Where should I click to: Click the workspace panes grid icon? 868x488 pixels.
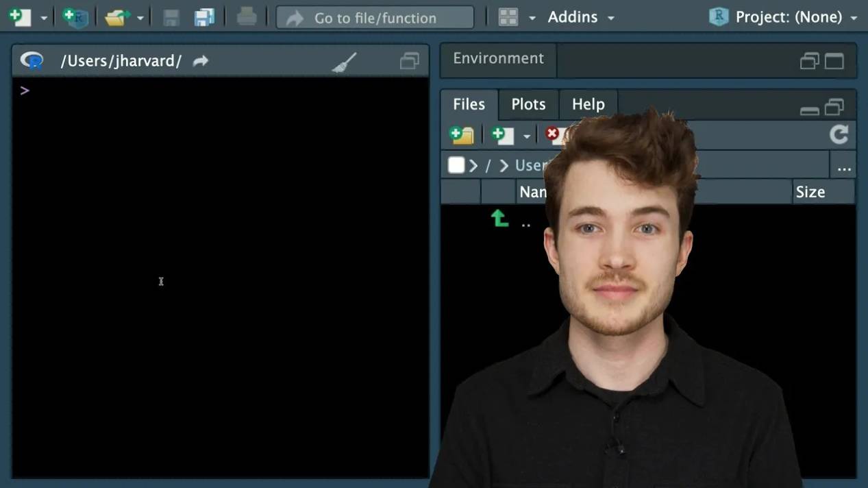pos(508,17)
